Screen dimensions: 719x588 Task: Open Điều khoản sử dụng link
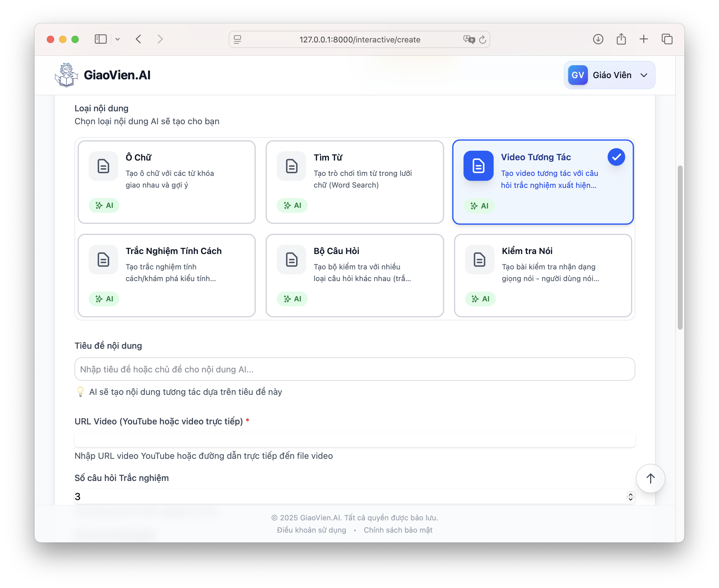click(x=311, y=530)
